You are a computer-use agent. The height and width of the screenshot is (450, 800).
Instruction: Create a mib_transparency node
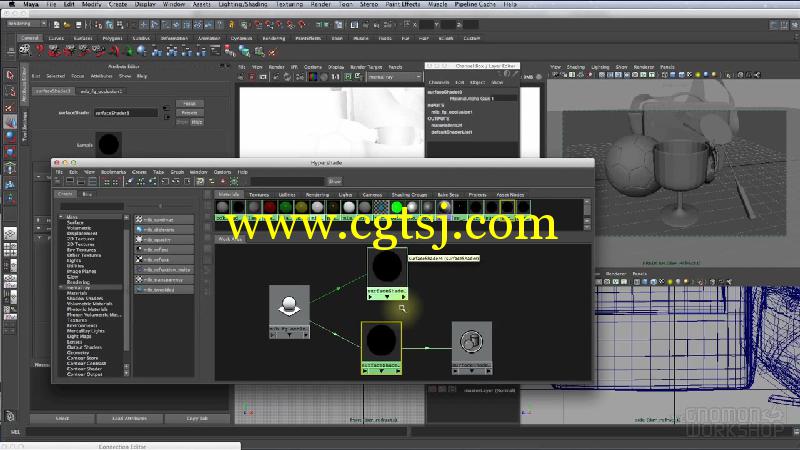164,280
